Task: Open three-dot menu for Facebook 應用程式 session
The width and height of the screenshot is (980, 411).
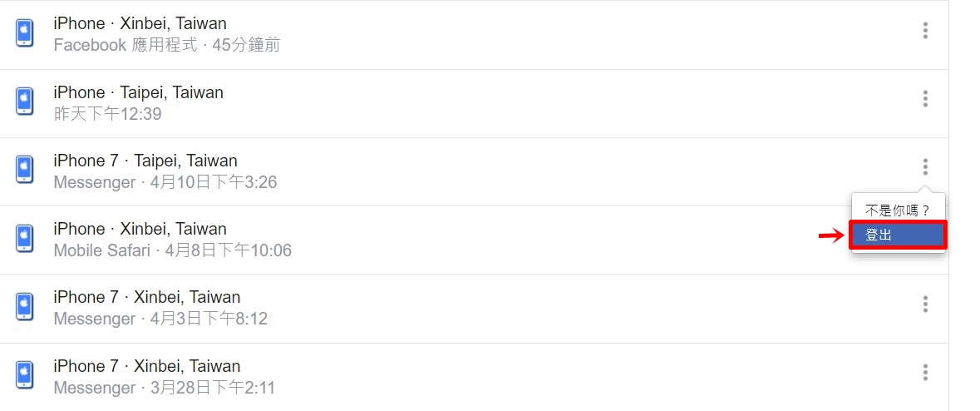Action: 925,30
